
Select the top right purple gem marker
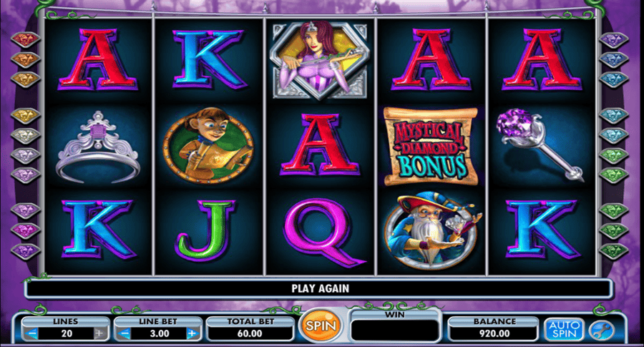click(x=615, y=40)
